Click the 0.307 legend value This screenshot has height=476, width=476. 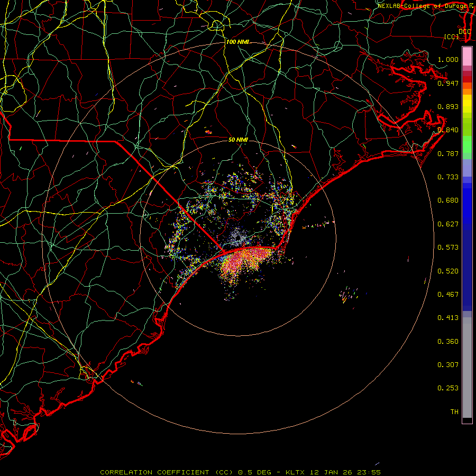tap(448, 365)
